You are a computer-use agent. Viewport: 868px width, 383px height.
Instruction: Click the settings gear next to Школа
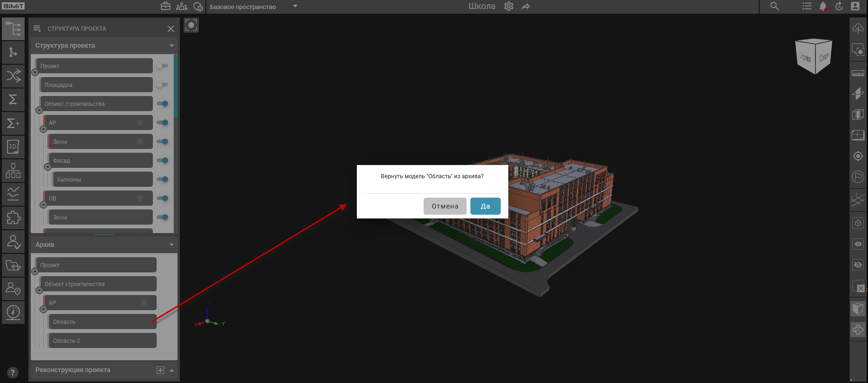tap(509, 7)
